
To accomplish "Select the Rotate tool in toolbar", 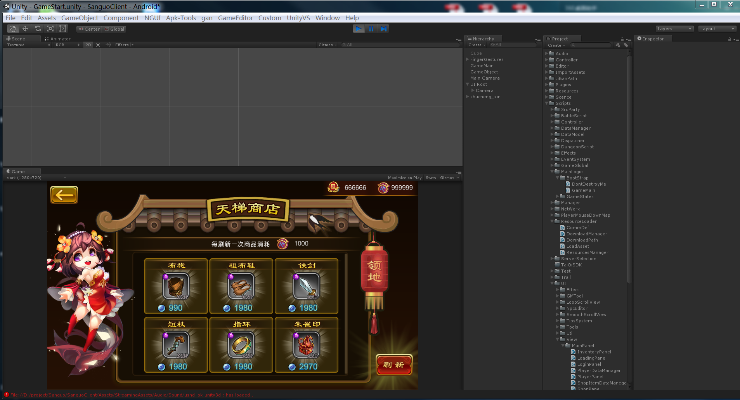I will point(38,29).
